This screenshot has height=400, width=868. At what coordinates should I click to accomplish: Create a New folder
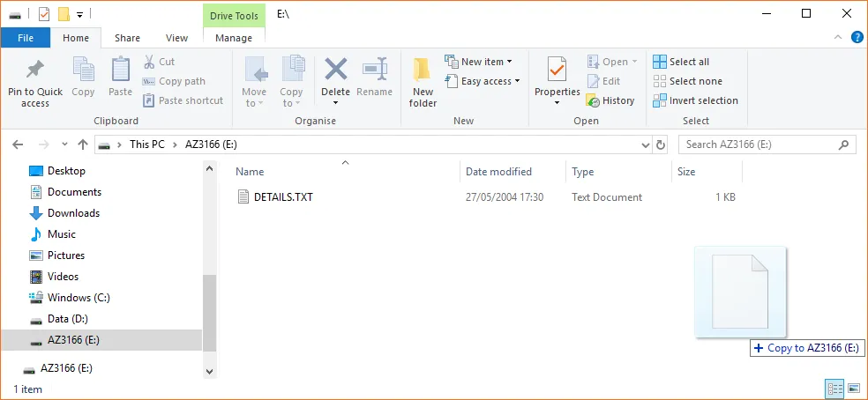(423, 82)
